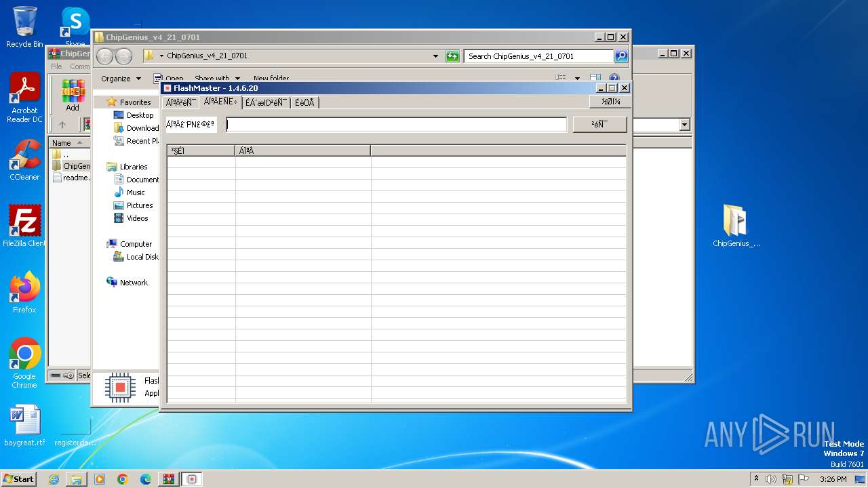Viewport: 868px width, 488px height.
Task: Click the second column header in FlashMaster table
Action: coord(303,150)
